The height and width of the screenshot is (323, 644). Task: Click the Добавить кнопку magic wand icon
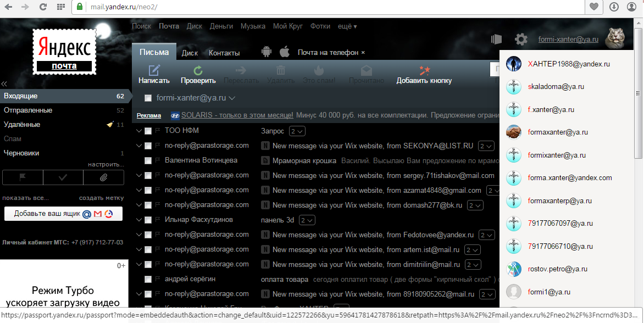(x=424, y=70)
